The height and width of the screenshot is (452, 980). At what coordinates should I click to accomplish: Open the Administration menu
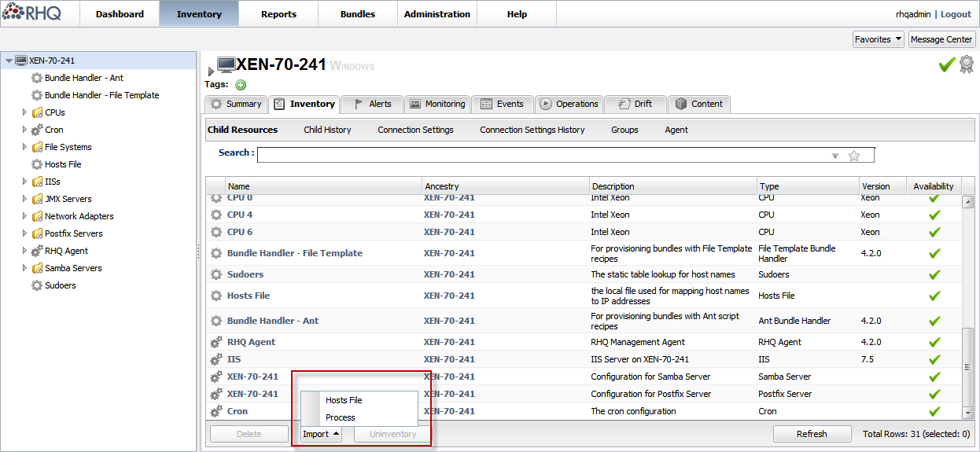click(x=437, y=13)
